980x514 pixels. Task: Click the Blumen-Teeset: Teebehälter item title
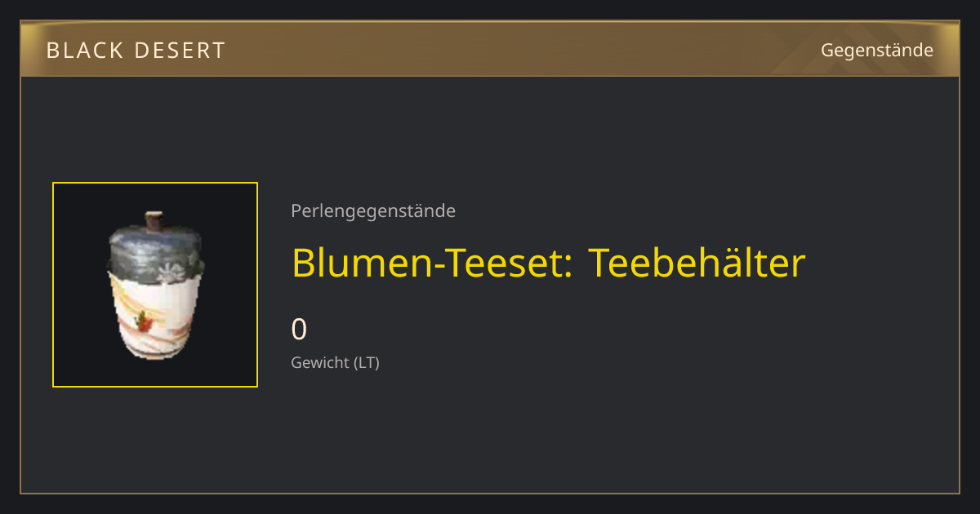tap(548, 263)
